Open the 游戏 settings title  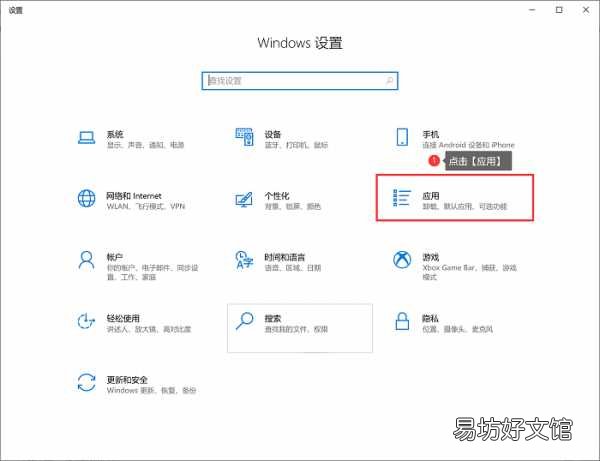[x=430, y=257]
